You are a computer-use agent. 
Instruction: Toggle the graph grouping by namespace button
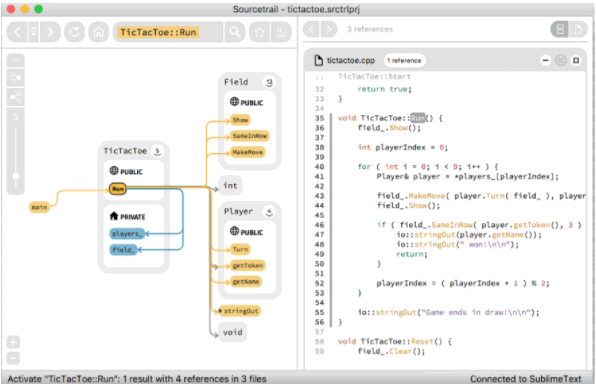16,78
